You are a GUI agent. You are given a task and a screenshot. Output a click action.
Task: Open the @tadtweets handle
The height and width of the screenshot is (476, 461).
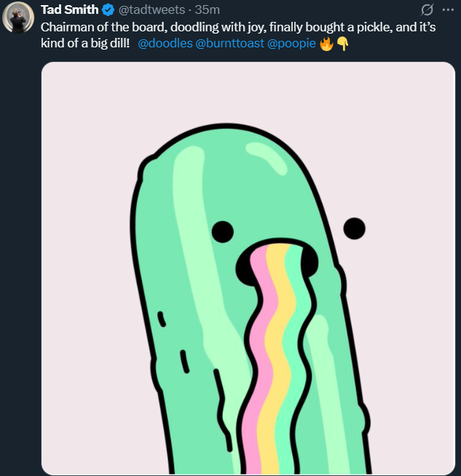tap(151, 10)
